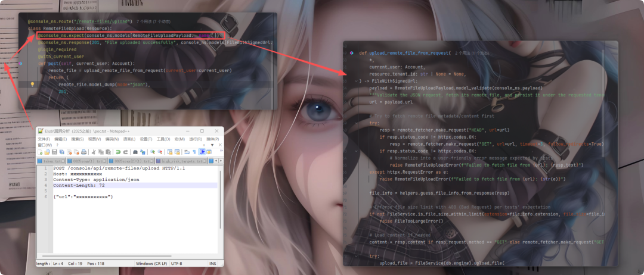Click the tab bar scroll-right arrow

[x=221, y=161]
